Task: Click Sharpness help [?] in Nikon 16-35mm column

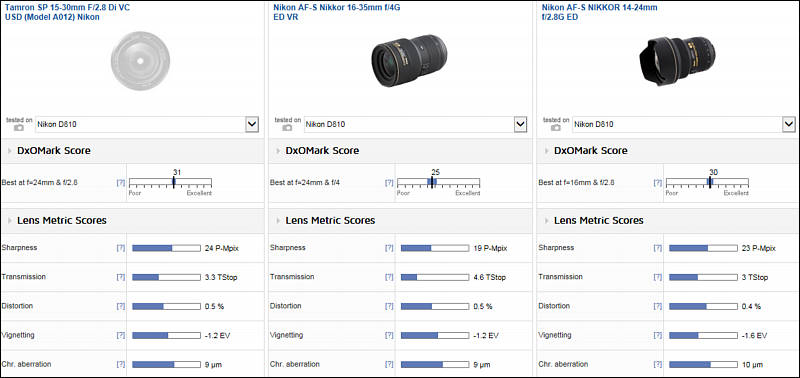Action: pyautogui.click(x=389, y=248)
